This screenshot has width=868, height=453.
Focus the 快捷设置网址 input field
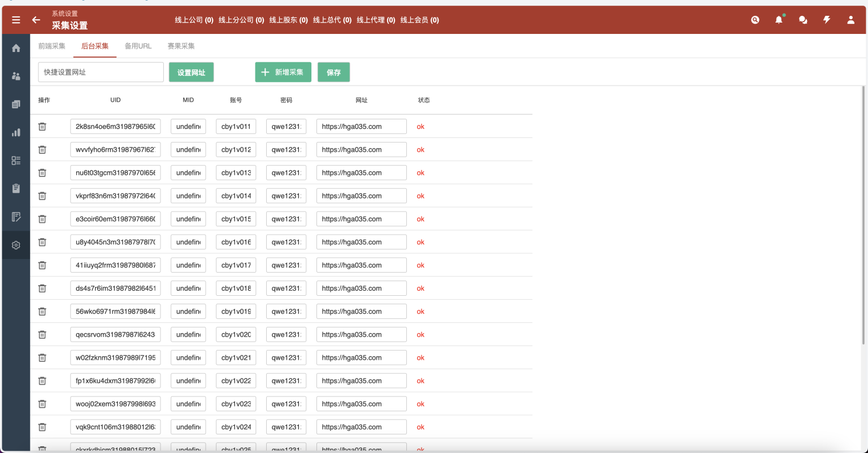pyautogui.click(x=101, y=72)
